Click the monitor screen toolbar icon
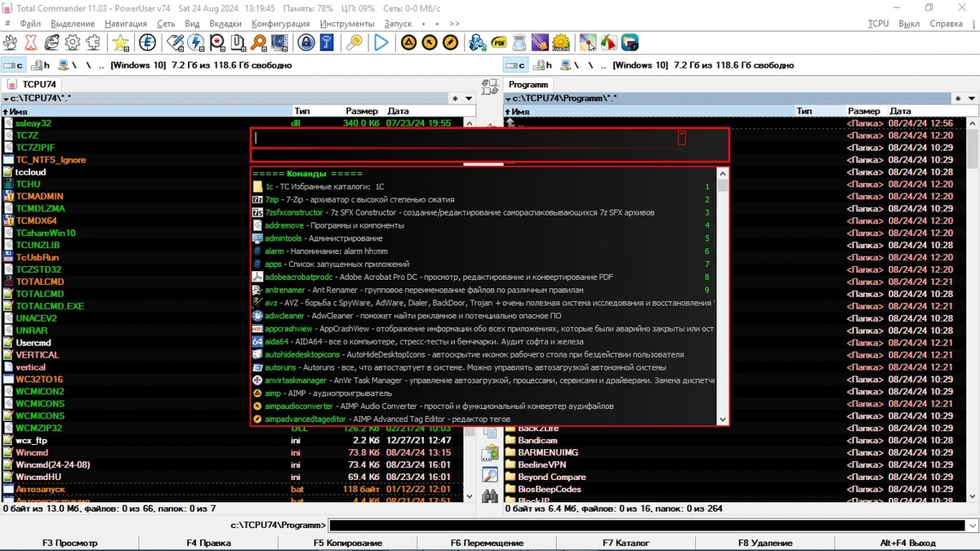 coord(279,42)
